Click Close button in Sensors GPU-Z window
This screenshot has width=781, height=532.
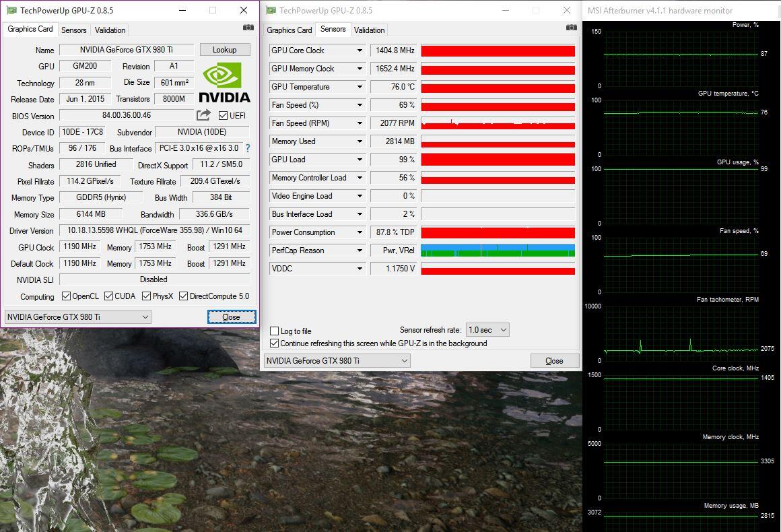click(x=554, y=361)
